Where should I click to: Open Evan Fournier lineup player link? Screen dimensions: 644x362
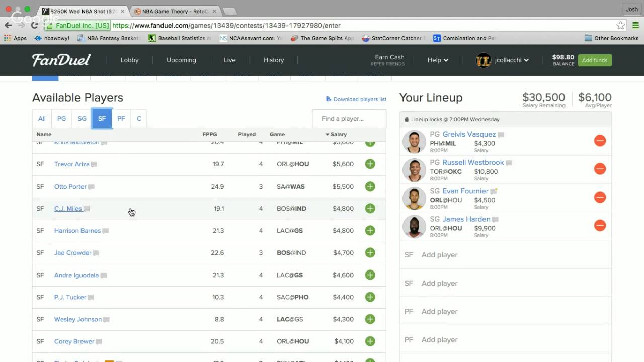click(465, 191)
